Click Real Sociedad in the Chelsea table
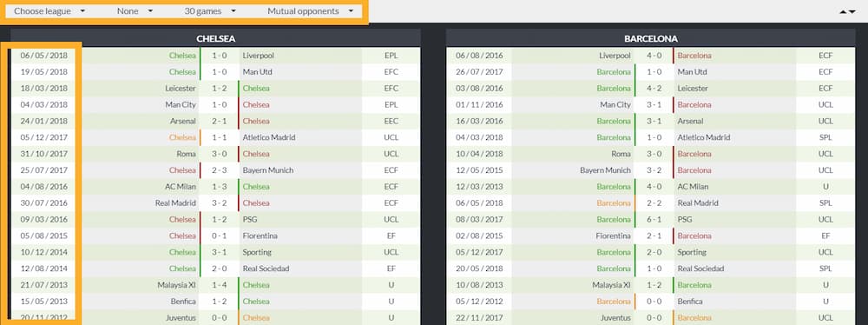The image size is (868, 325). (266, 269)
